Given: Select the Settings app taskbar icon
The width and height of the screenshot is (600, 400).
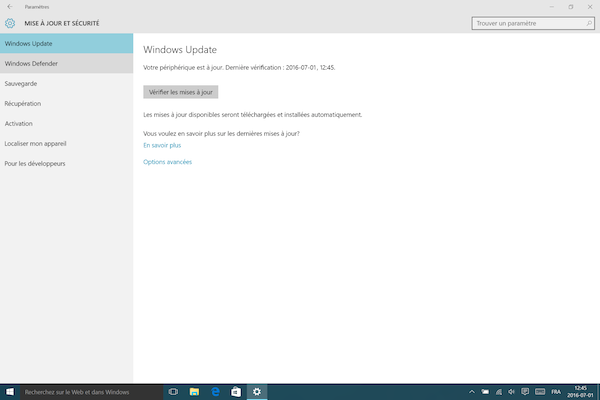Looking at the screenshot, I should point(257,392).
